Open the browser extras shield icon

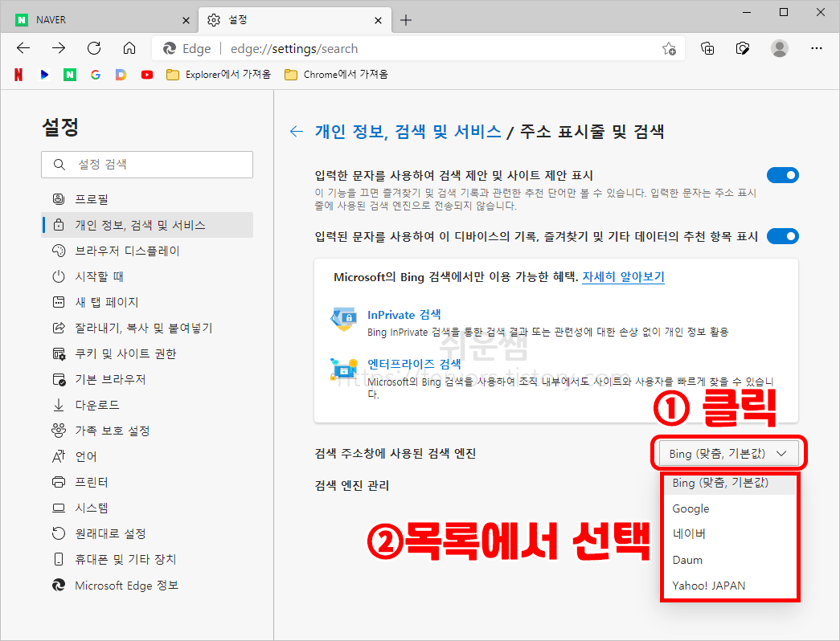click(x=743, y=49)
